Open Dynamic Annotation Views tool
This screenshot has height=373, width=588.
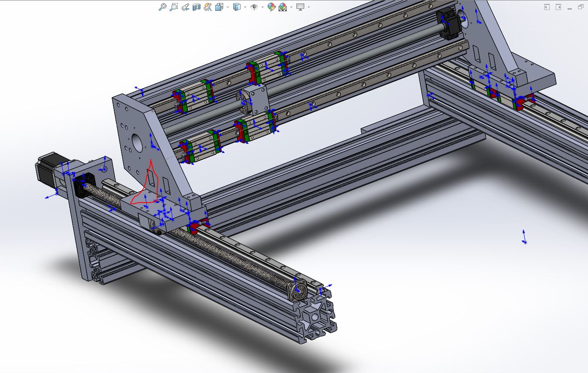coord(208,7)
